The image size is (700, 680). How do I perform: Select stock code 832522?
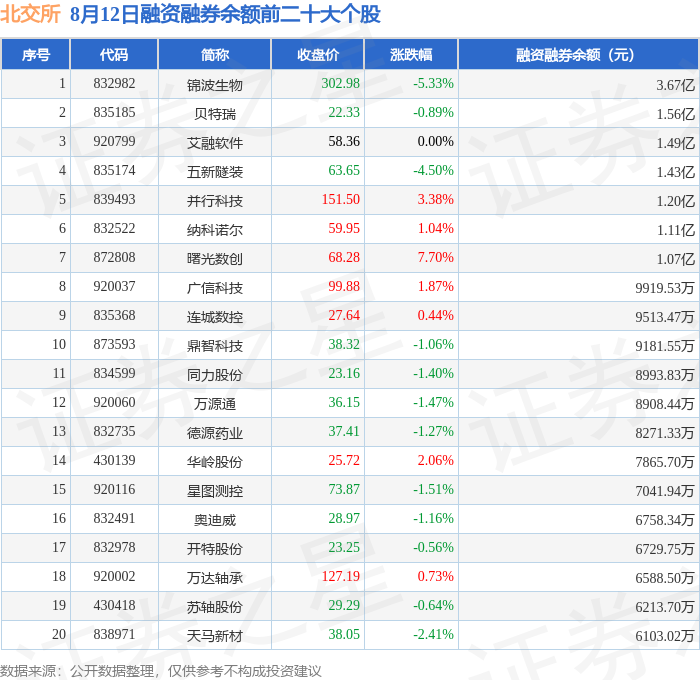click(114, 229)
